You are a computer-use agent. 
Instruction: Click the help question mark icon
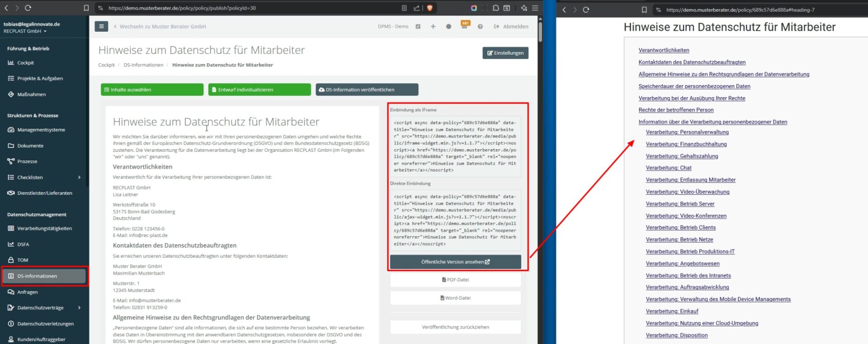(480, 27)
